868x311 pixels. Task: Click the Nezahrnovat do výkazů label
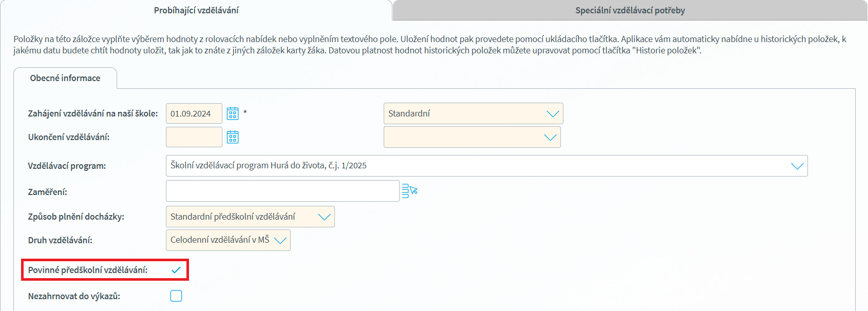click(x=74, y=296)
